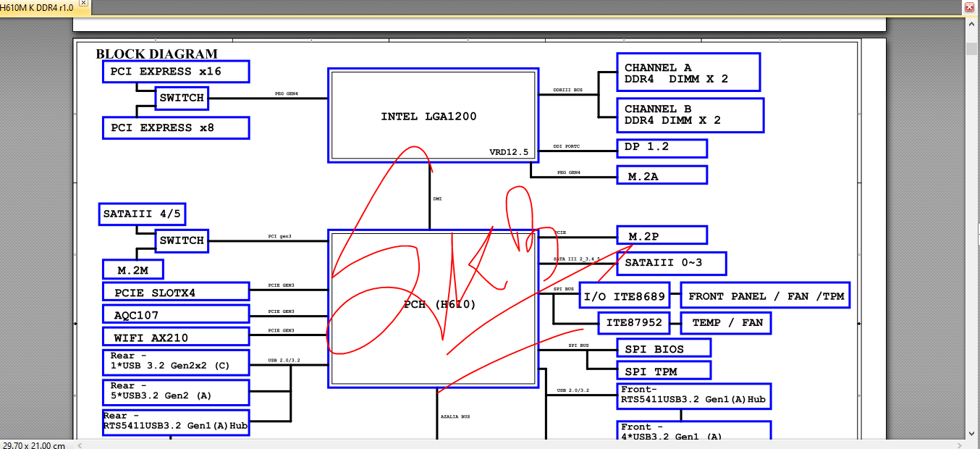This screenshot has height=449, width=980.
Task: Click the VRD12.5 label
Action: click(x=509, y=153)
